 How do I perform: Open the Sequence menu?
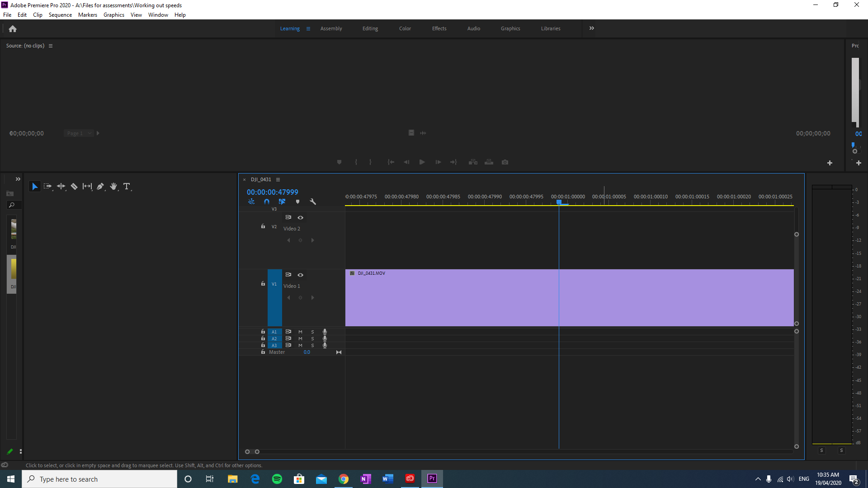[x=60, y=14]
